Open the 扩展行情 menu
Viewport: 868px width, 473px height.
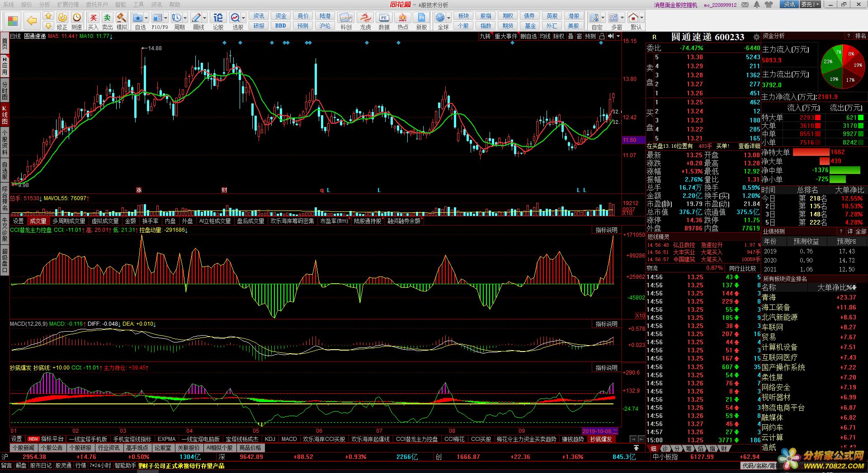click(68, 5)
